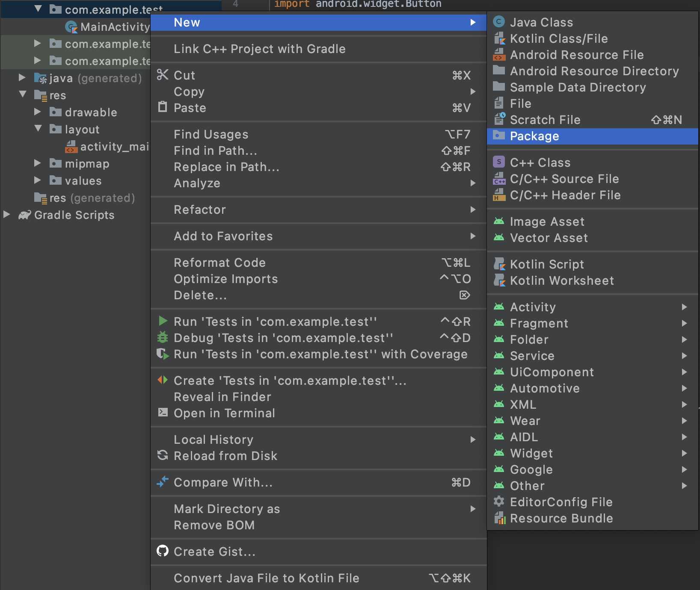Open Mark Directory as submenu
Screen dimensions: 700x590
coord(318,509)
